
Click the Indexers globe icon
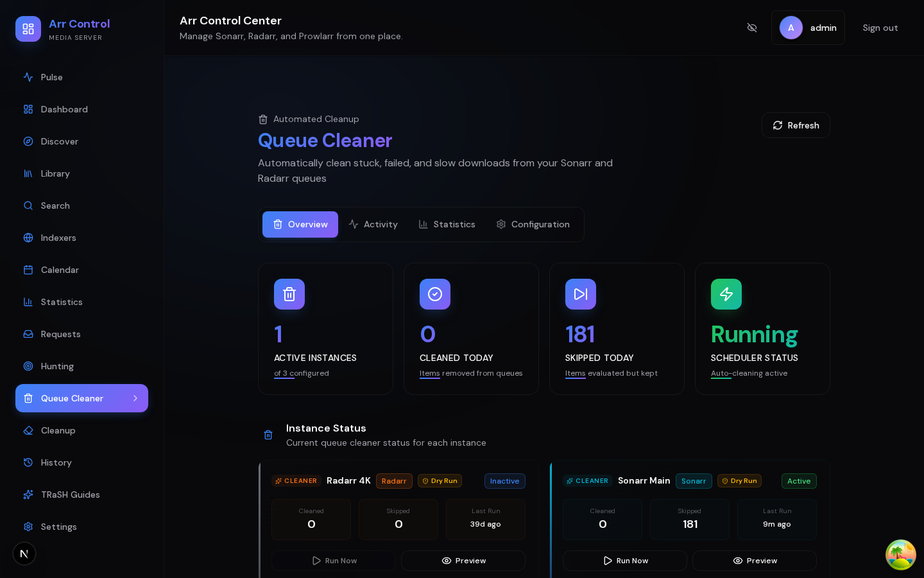point(28,238)
